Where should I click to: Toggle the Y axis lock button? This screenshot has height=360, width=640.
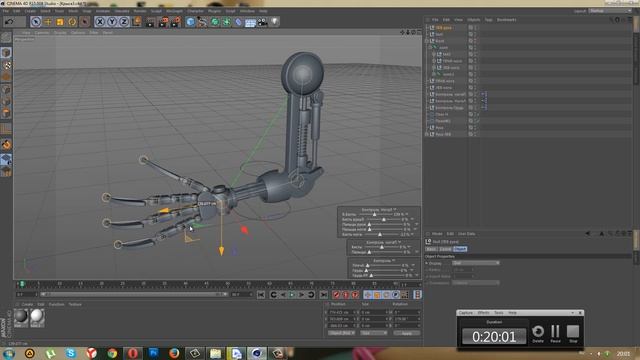coord(112,22)
